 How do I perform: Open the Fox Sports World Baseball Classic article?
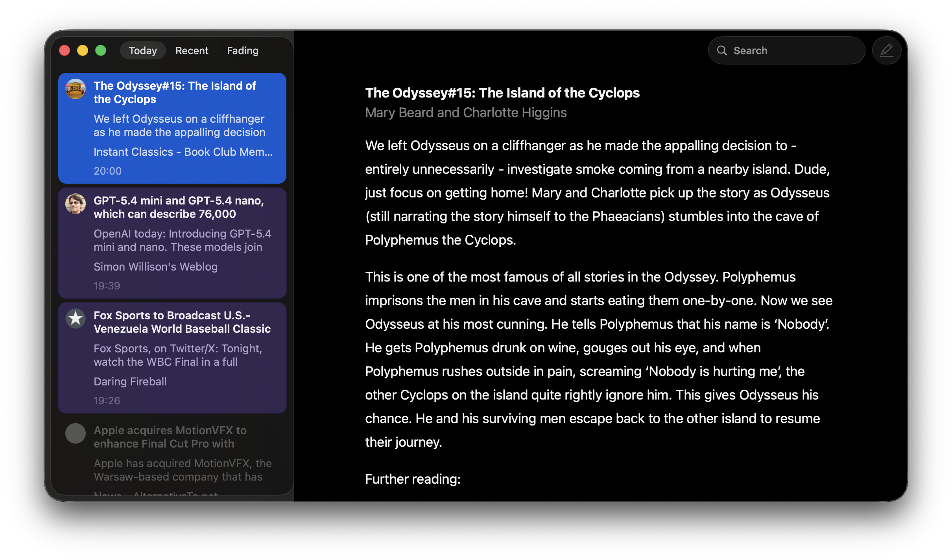pyautogui.click(x=182, y=322)
